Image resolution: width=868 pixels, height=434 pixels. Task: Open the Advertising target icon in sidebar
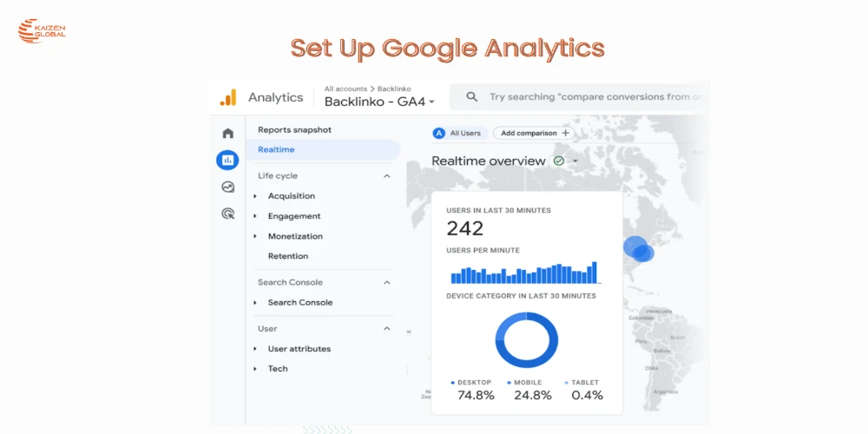tap(228, 214)
